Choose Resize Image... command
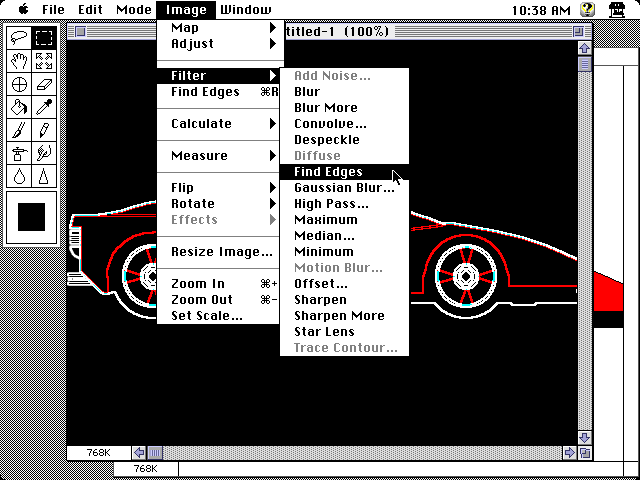 (220, 252)
